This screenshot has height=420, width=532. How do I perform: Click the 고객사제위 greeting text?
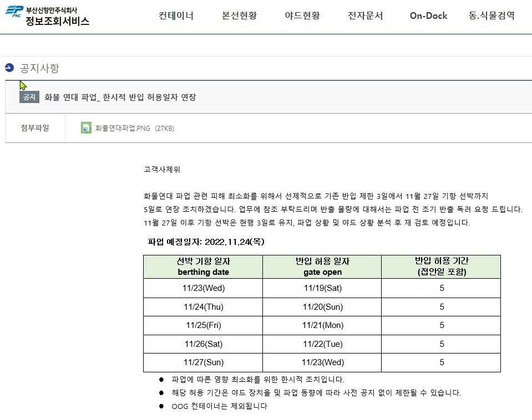[162, 169]
